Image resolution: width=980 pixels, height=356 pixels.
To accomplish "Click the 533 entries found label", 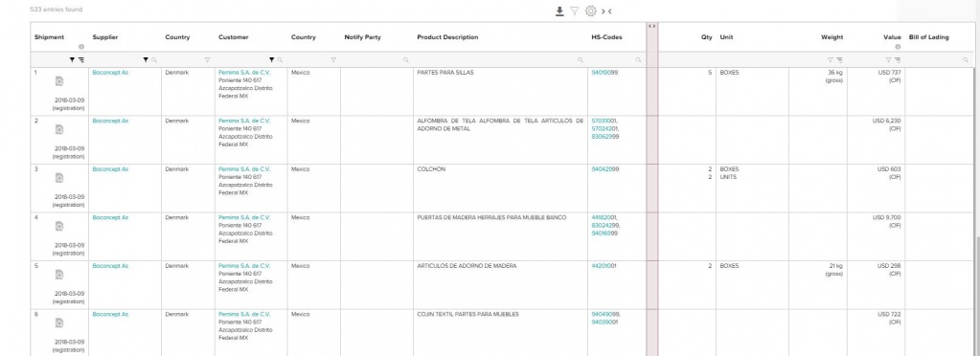I will [x=56, y=10].
